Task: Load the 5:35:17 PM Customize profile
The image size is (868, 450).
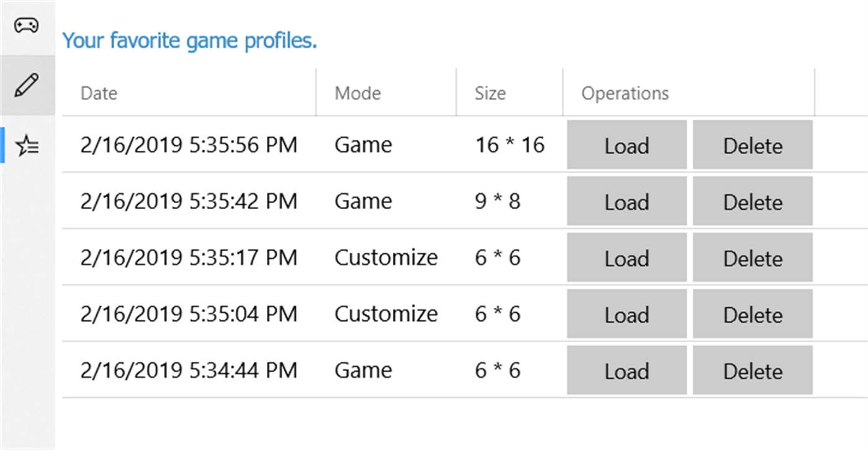Action: (x=627, y=258)
